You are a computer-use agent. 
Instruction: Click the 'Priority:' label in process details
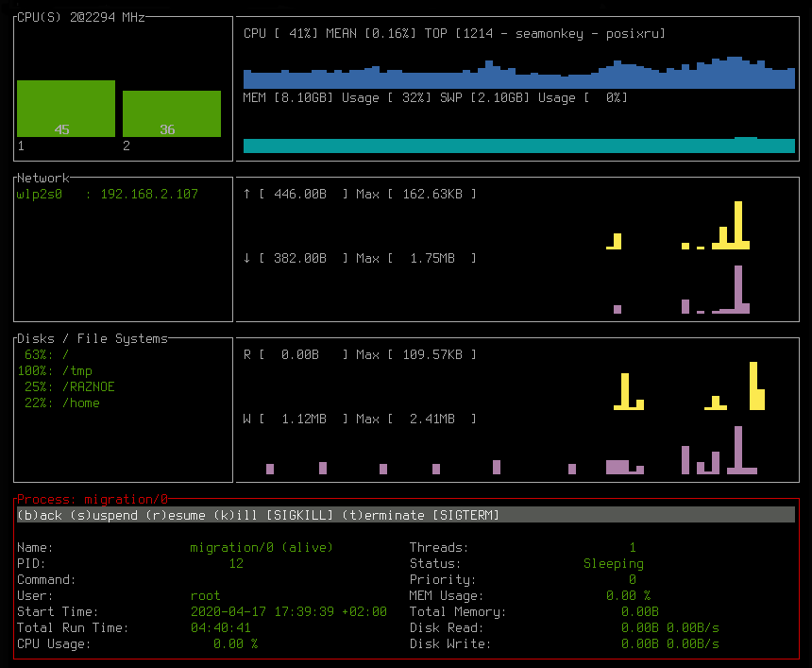click(x=442, y=580)
